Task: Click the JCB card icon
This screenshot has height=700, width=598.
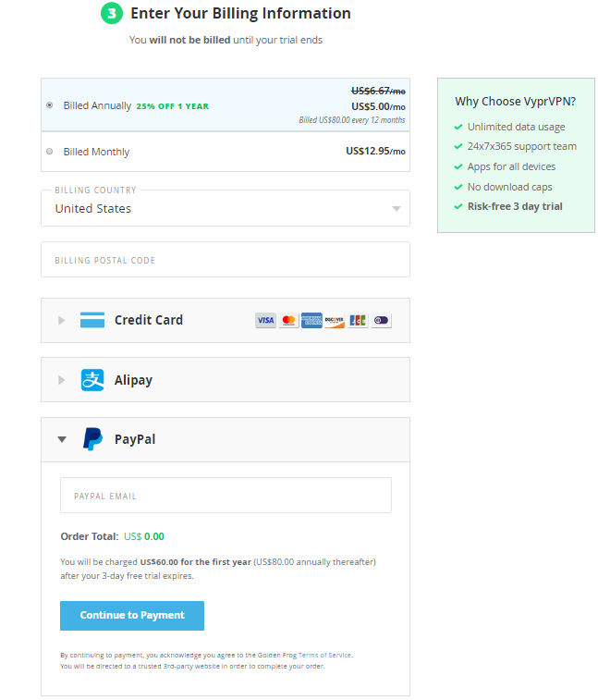Action: (x=358, y=321)
